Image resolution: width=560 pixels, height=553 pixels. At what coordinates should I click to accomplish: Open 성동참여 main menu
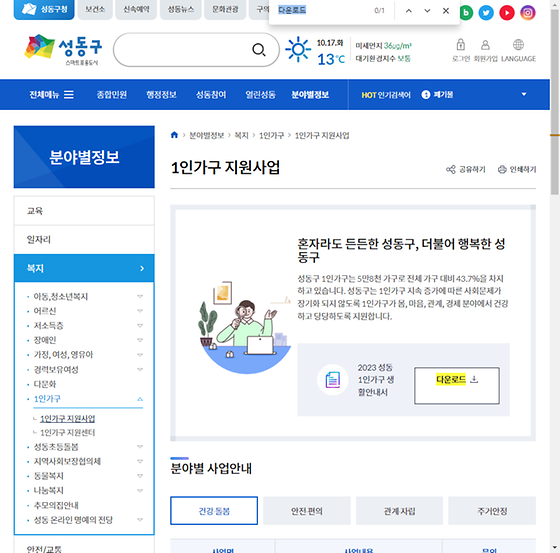click(211, 95)
